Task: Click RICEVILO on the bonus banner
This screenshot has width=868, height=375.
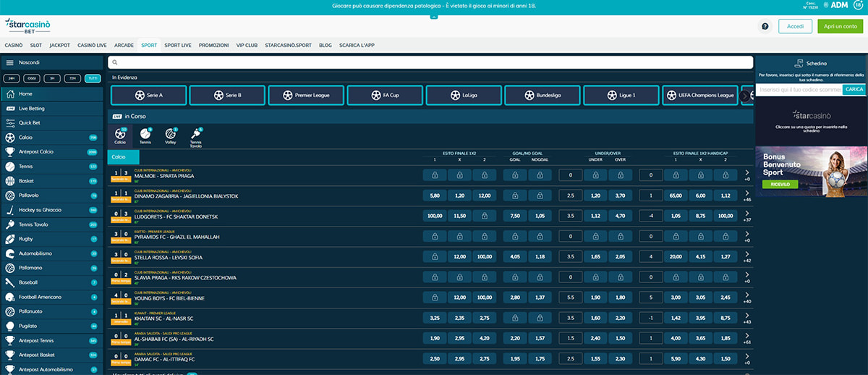Action: [x=780, y=185]
